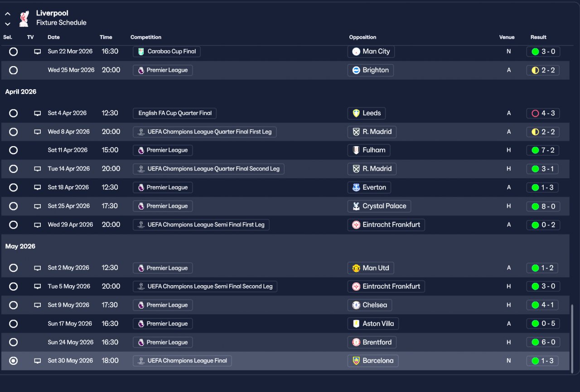Open the Everton opposition profile
Screen dimensions: 580x392
click(x=369, y=187)
